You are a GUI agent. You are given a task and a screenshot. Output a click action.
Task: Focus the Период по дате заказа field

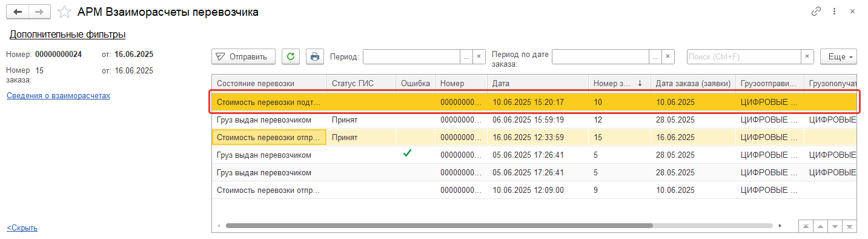(x=600, y=56)
